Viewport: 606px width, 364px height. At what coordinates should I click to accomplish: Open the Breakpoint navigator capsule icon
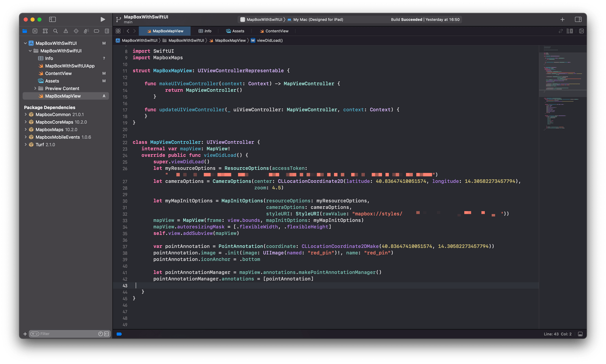click(96, 31)
